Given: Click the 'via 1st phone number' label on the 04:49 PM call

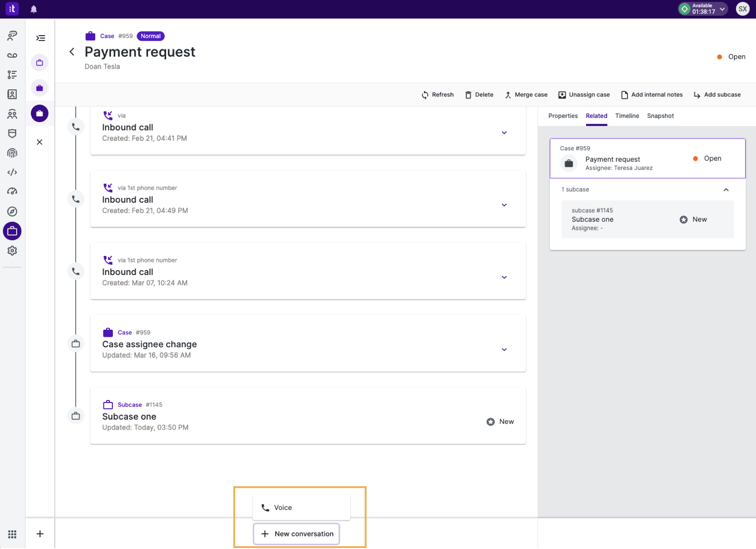Looking at the screenshot, I should tap(147, 188).
